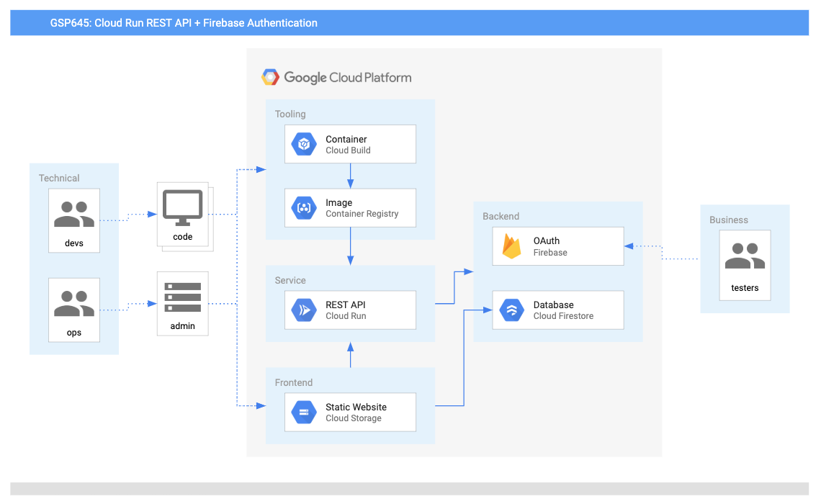Select the "ops" label text
This screenshot has height=504, width=821.
74,333
